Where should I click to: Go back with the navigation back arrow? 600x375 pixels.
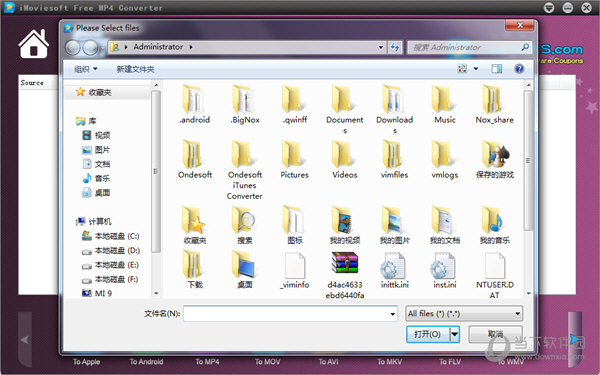73,48
